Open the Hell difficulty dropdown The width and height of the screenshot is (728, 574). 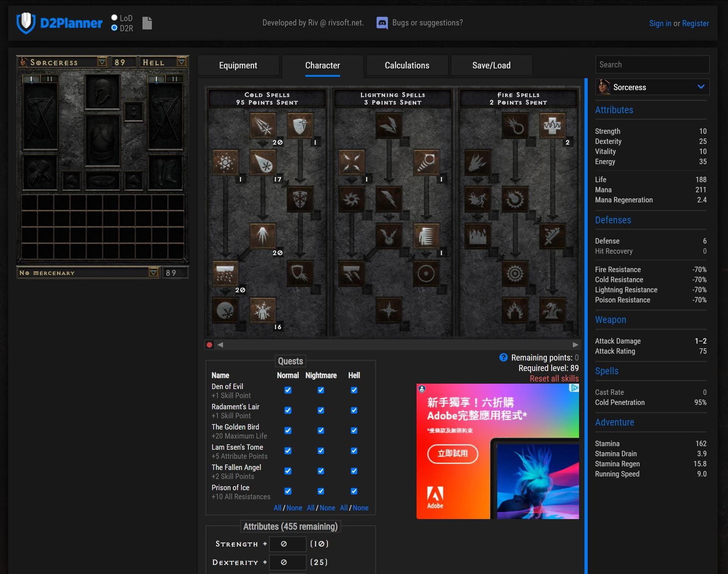tap(181, 62)
